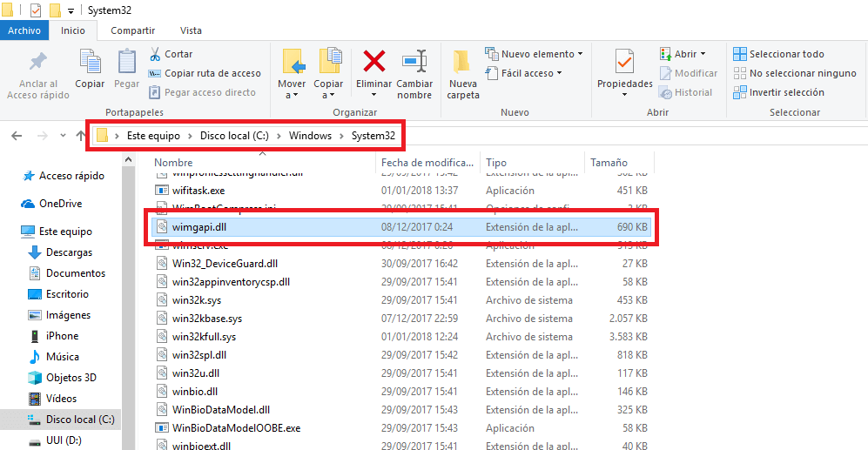
Task: Click the Anclar al Acceso rápido pin icon
Action: point(37,62)
